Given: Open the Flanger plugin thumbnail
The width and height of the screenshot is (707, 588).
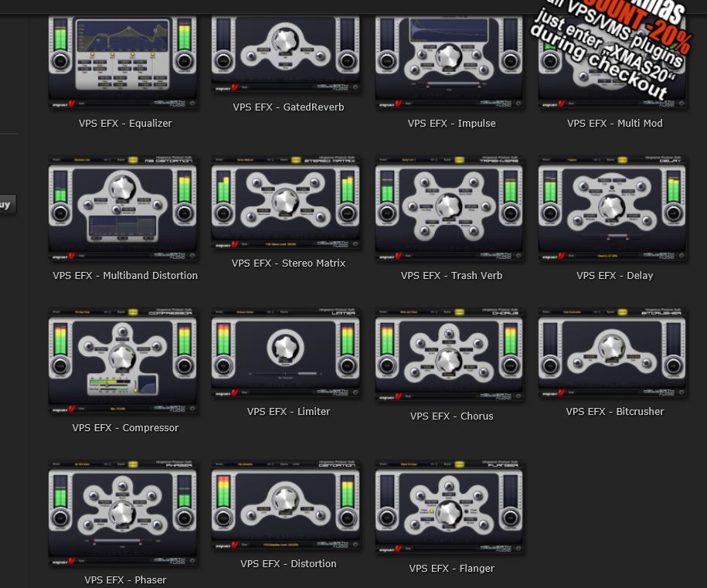Looking at the screenshot, I should click(449, 508).
